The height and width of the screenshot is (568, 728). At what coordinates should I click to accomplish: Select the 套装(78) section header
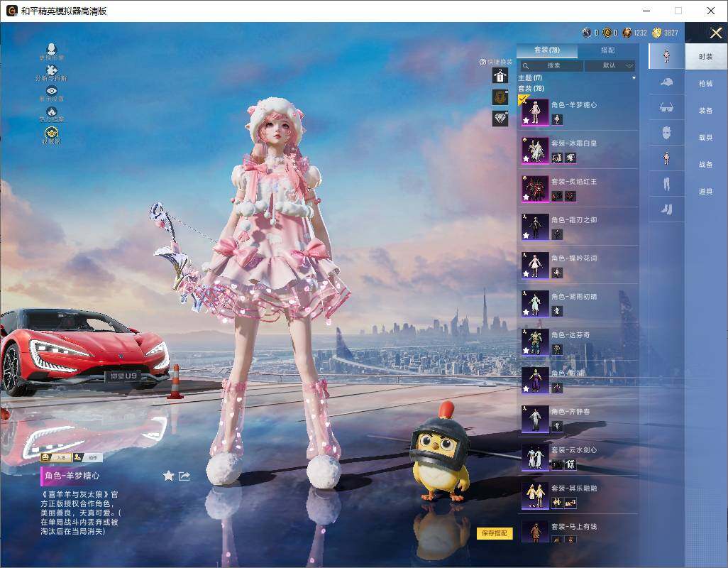pyautogui.click(x=531, y=88)
